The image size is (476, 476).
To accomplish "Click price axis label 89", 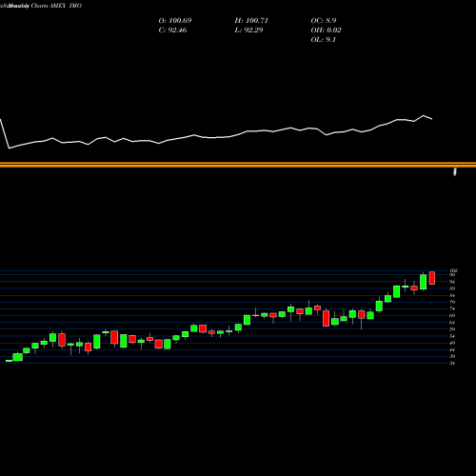I will pyautogui.click(x=452, y=288).
